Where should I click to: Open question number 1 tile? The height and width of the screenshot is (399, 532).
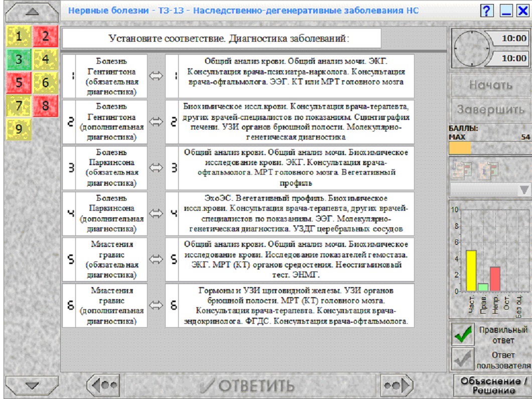(x=19, y=36)
